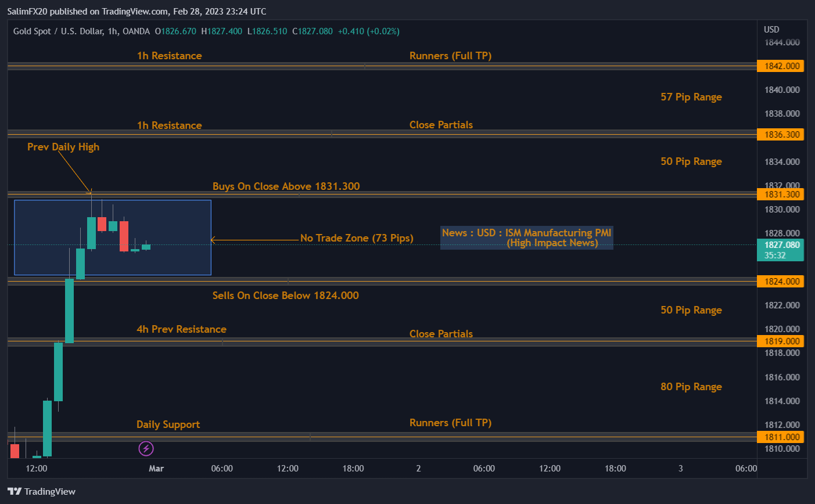Click 'Mar' on the time axis
The width and height of the screenshot is (815, 504).
156,468
